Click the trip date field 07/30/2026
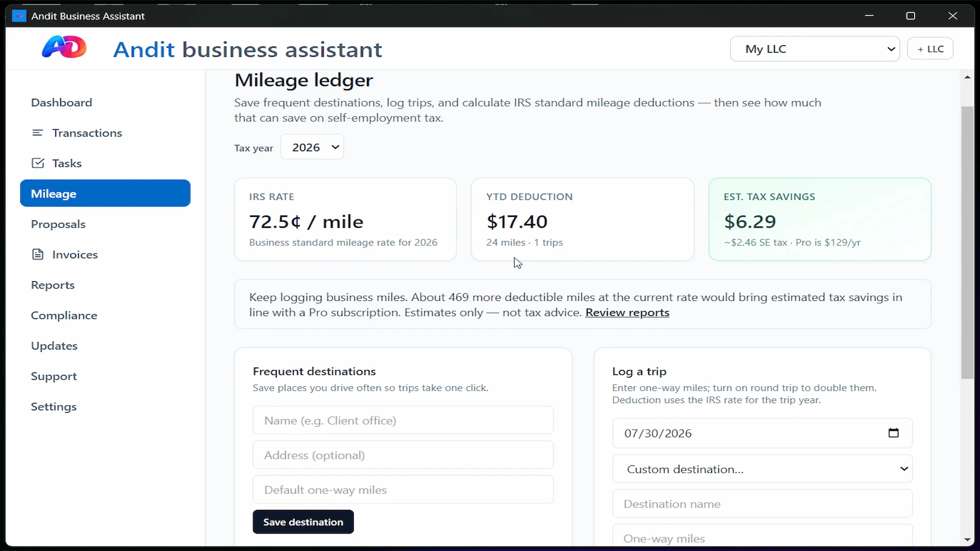980x551 pixels. point(762,433)
